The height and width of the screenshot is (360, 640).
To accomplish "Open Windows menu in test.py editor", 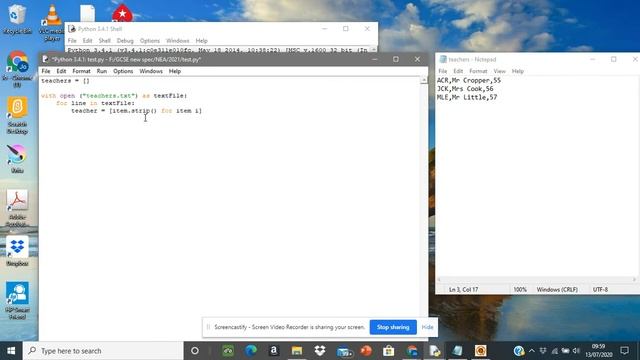I will click(x=151, y=71).
